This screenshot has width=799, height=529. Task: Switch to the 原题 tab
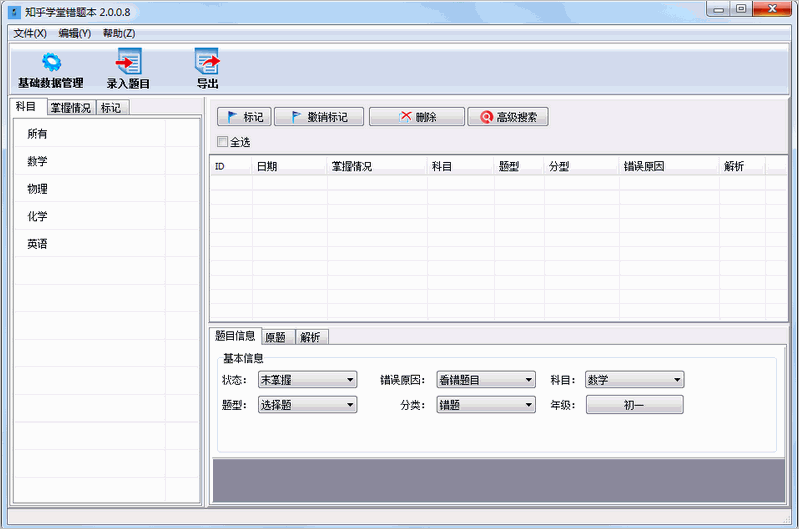coord(278,337)
